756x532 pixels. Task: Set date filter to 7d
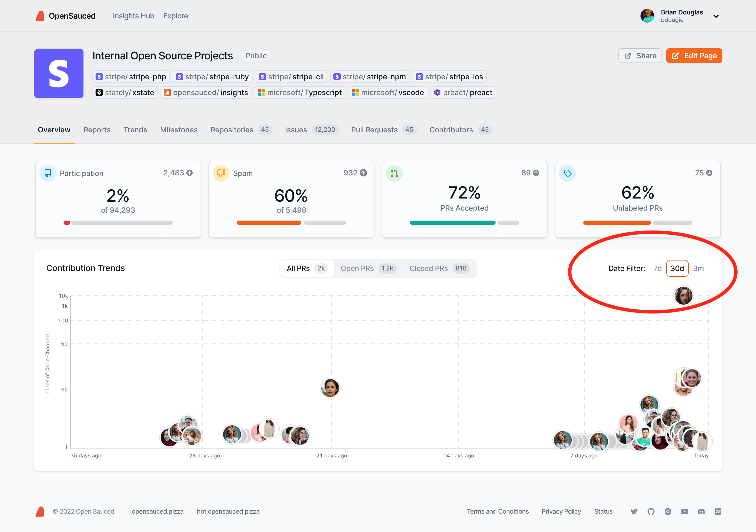click(658, 268)
